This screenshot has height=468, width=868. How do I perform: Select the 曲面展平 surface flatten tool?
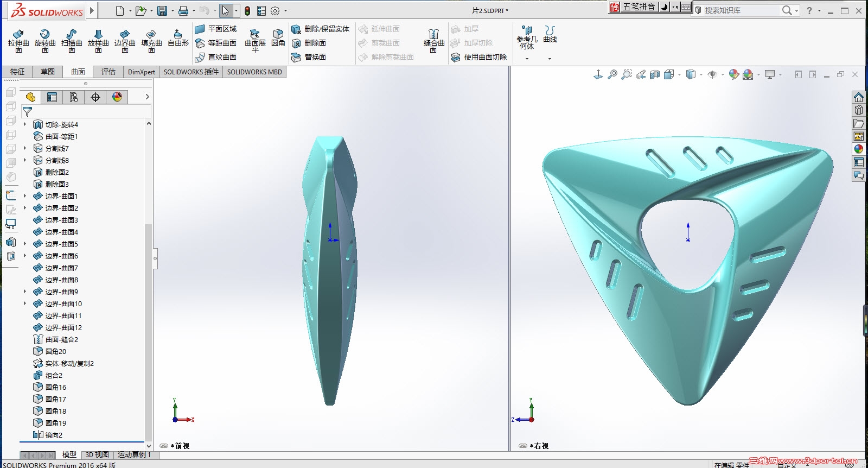point(255,41)
